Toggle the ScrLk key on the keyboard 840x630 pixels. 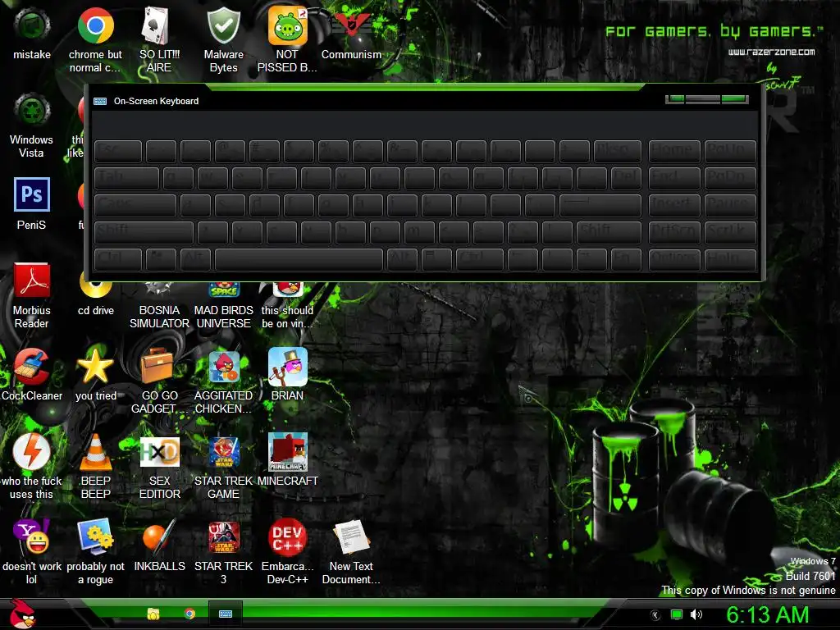coord(730,233)
